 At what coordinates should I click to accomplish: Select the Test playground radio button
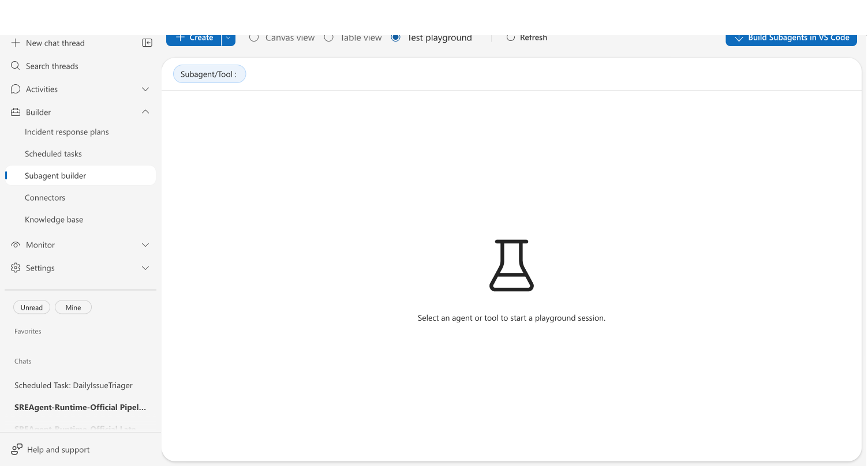point(395,37)
